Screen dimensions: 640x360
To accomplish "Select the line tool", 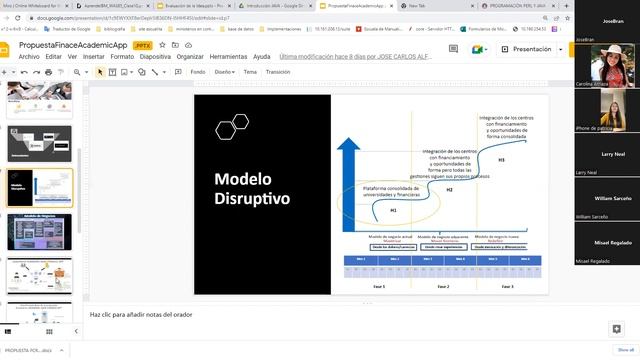I will [x=155, y=72].
